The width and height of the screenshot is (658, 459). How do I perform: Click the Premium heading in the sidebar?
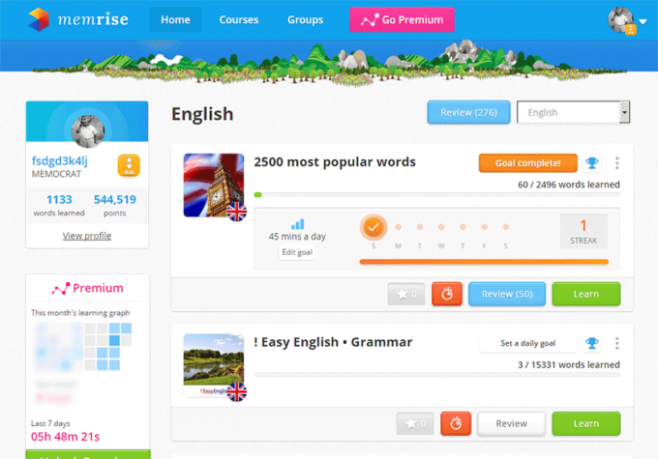point(87,288)
